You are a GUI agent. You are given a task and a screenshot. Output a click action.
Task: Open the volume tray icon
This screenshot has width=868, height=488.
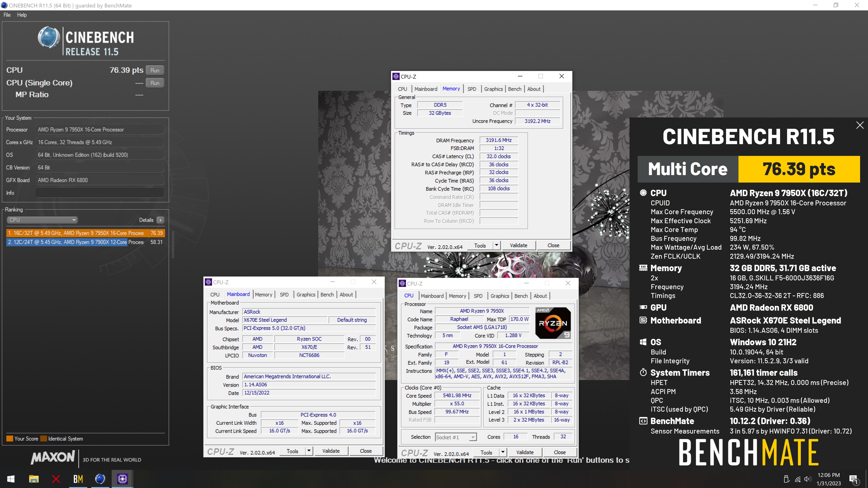808,479
